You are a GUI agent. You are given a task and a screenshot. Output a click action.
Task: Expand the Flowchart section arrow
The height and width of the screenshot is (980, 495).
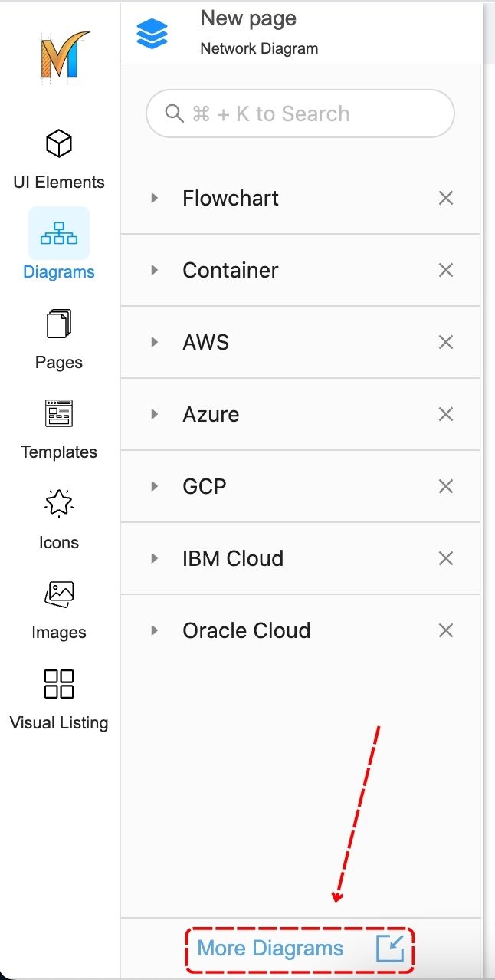tap(155, 198)
